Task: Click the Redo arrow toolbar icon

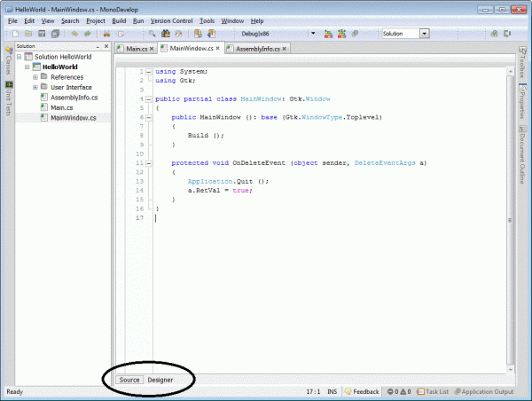Action: (x=88, y=34)
